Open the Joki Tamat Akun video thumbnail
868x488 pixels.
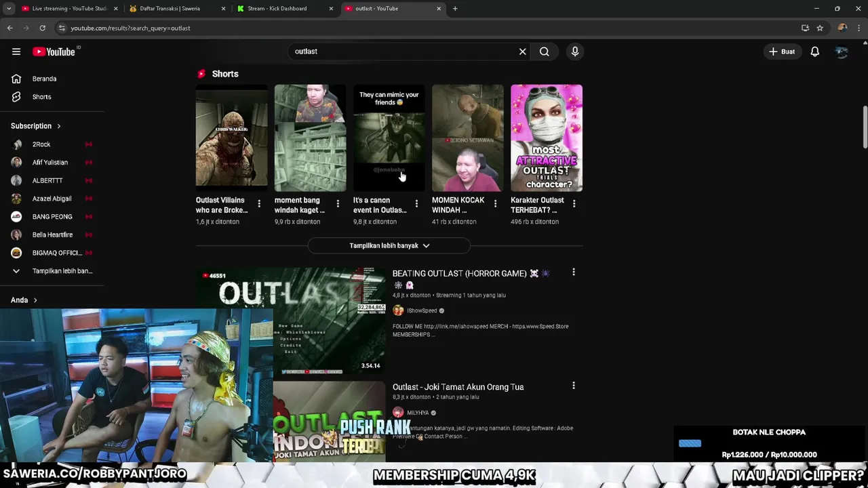329,422
